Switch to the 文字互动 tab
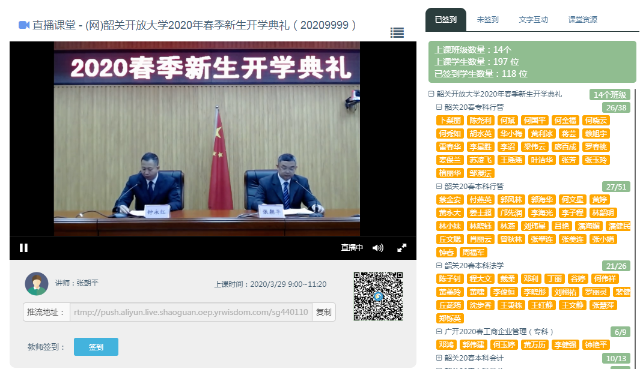The image size is (640, 369). point(533,20)
